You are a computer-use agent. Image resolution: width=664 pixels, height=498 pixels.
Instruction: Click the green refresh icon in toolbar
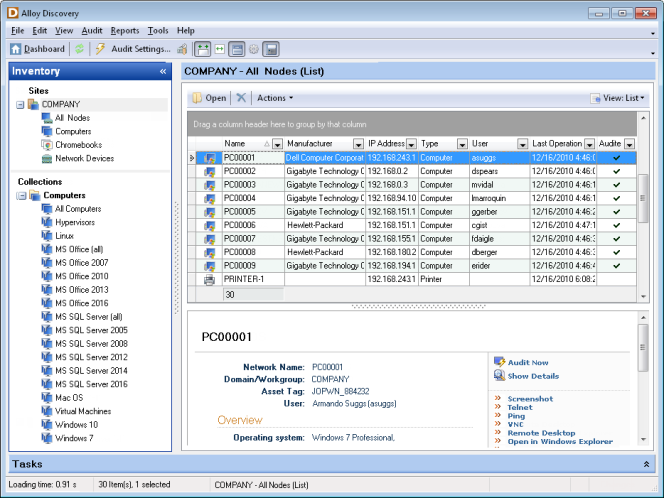[x=79, y=49]
